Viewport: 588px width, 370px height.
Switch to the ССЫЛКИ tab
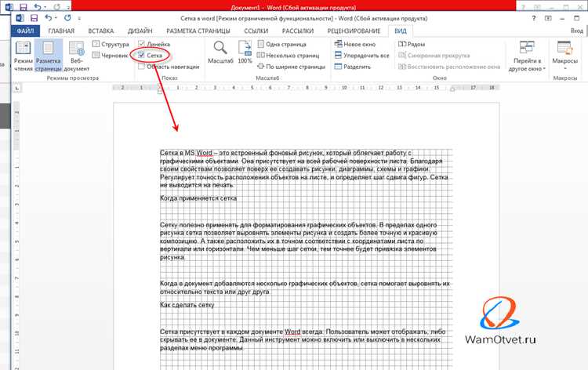tap(256, 31)
